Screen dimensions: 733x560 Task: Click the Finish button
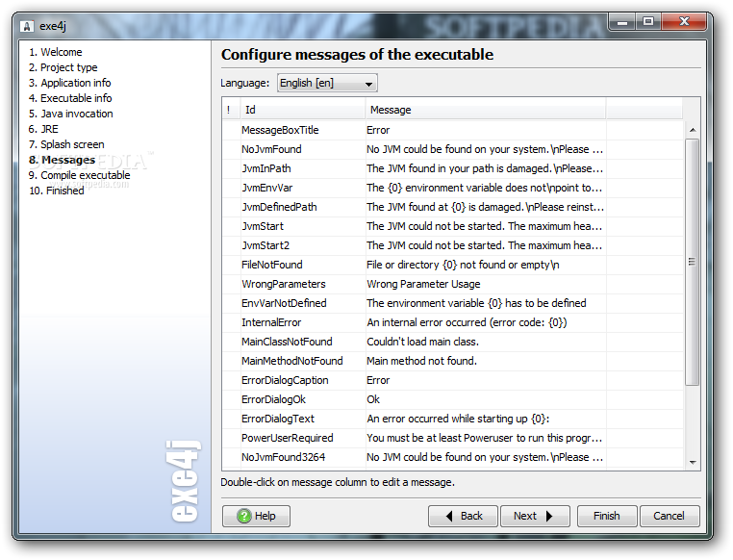point(607,516)
